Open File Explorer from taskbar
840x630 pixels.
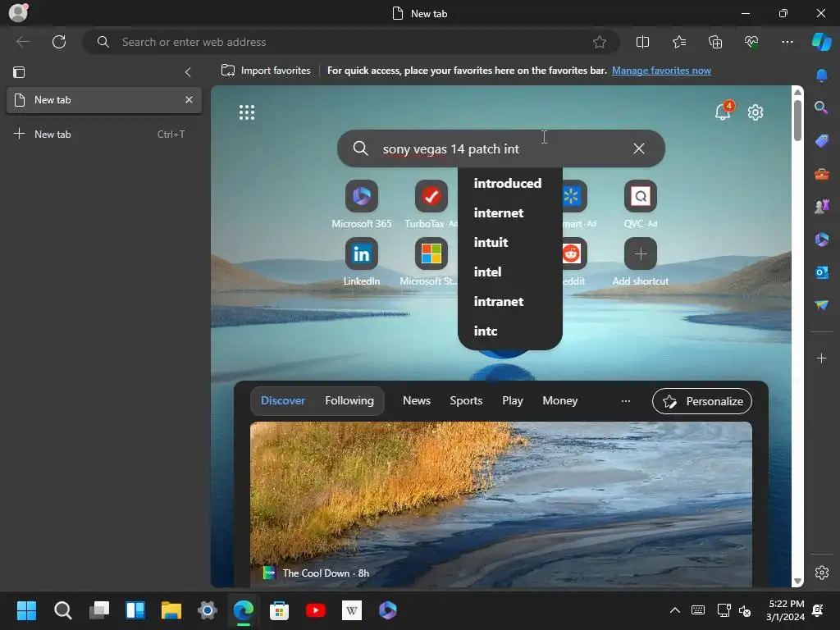(x=171, y=610)
